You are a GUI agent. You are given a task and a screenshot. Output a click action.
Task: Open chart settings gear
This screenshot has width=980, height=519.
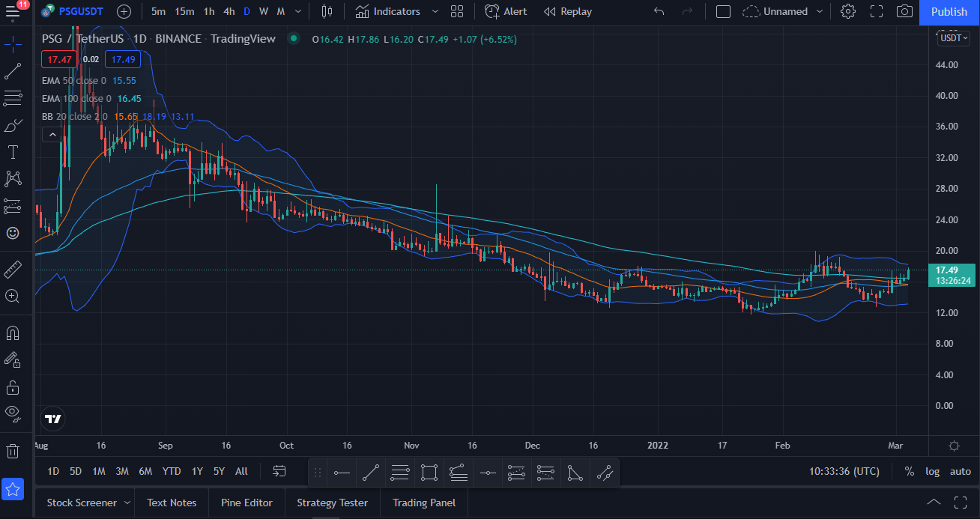point(847,12)
